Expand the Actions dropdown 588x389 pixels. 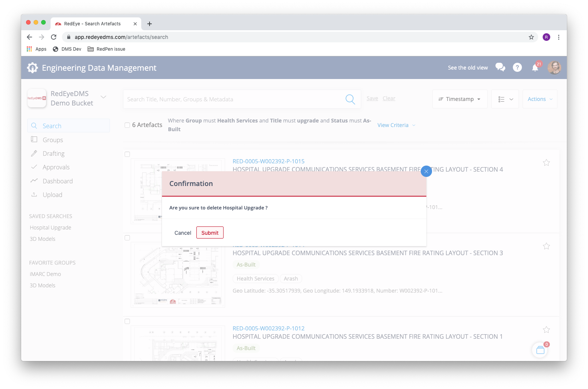coord(540,99)
